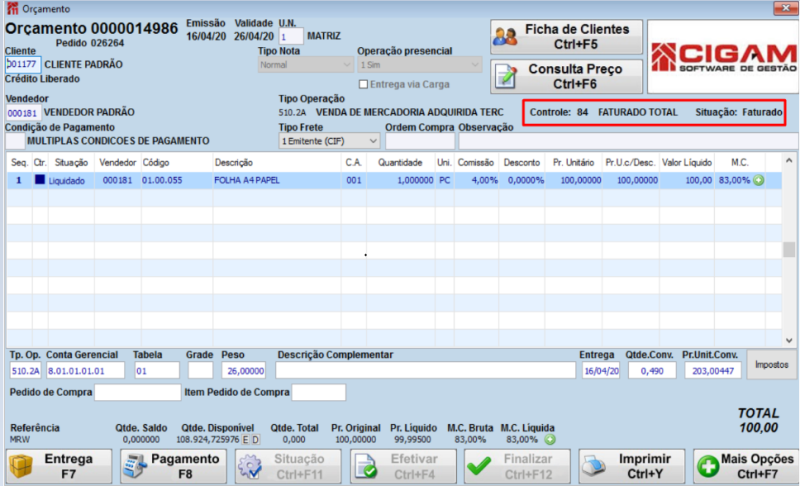
Task: Click the Pagamento F8 button
Action: (x=173, y=466)
